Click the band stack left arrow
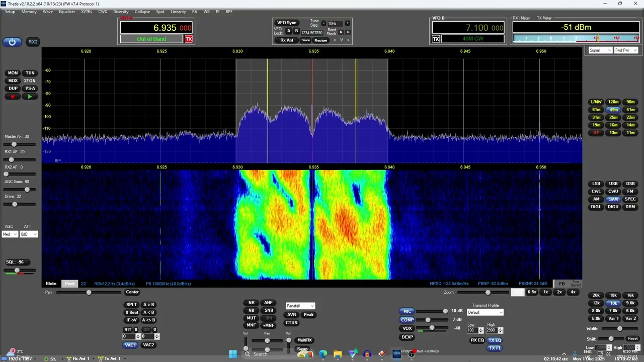Viewport: 644px width, 362px height. pos(336,40)
